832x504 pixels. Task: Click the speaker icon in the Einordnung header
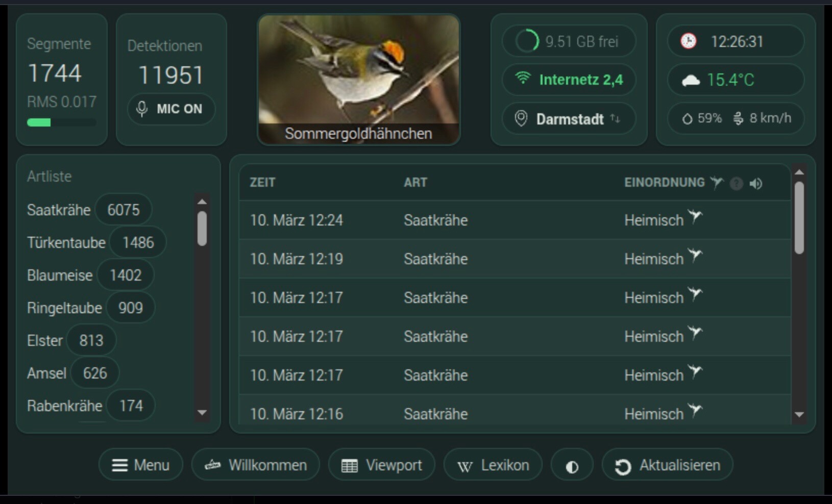pos(756,184)
